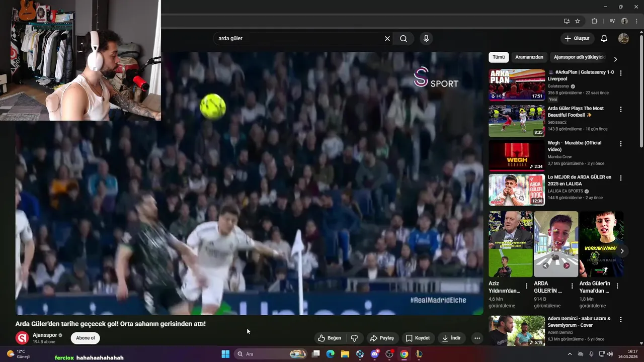This screenshot has width=644, height=362.
Task: Open Discord from the taskbar
Action: click(x=374, y=354)
